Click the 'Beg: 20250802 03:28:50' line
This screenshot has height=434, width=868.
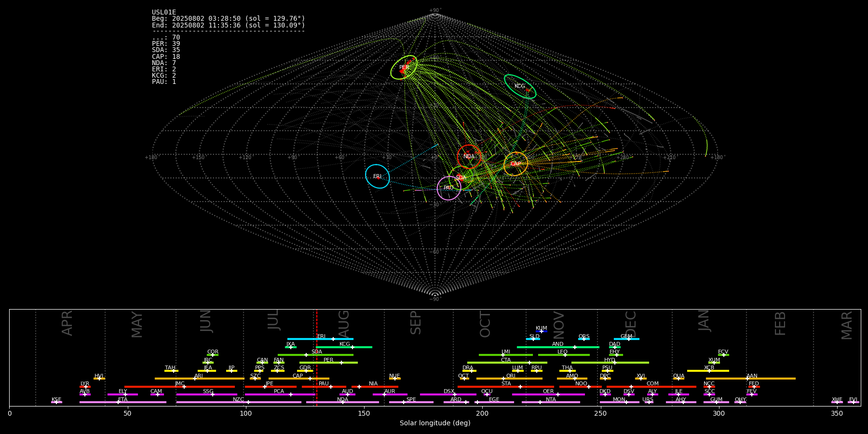pos(229,18)
